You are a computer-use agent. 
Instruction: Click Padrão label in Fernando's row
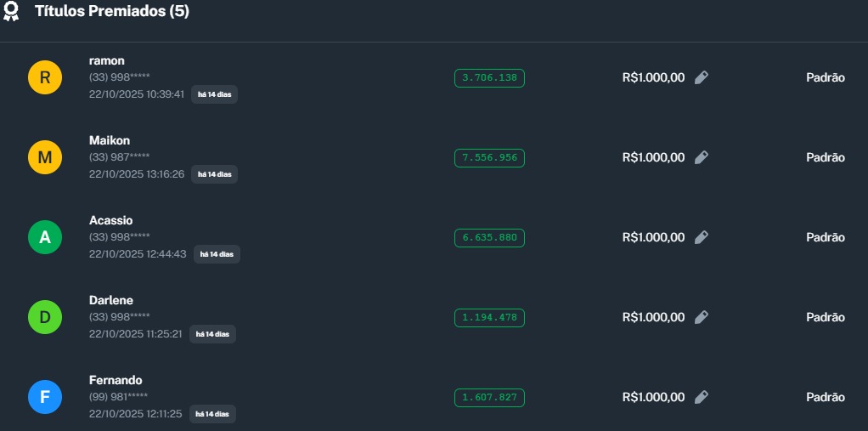click(x=825, y=397)
